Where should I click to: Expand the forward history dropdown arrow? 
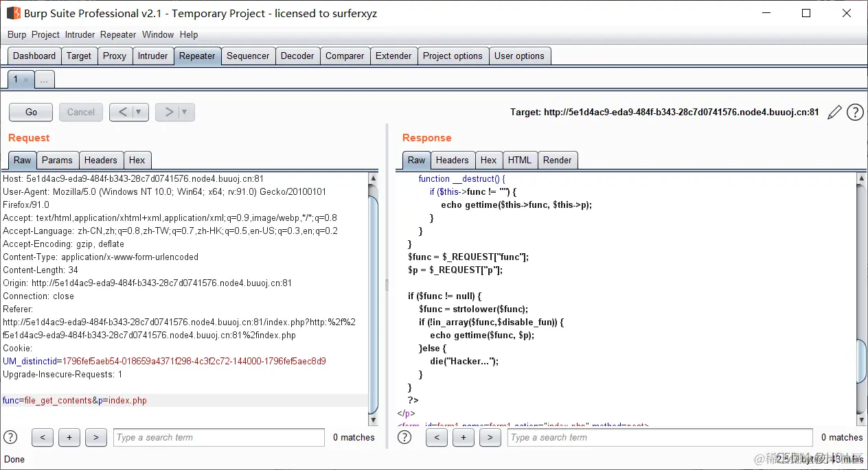pos(186,112)
